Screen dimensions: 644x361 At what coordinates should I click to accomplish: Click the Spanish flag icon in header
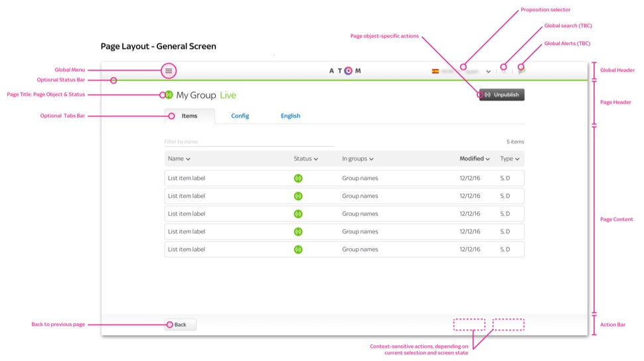(436, 71)
